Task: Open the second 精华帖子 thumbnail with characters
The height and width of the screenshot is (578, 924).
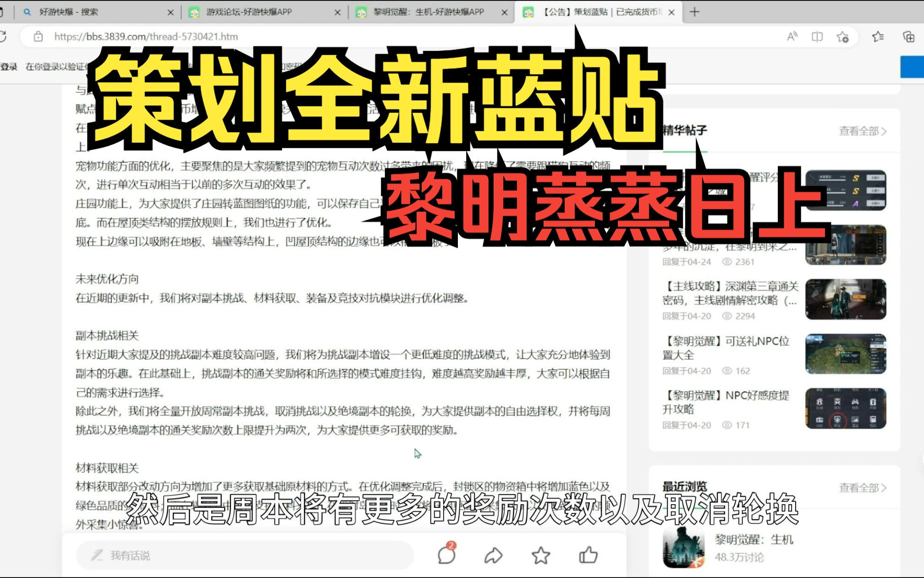Action: click(x=846, y=245)
